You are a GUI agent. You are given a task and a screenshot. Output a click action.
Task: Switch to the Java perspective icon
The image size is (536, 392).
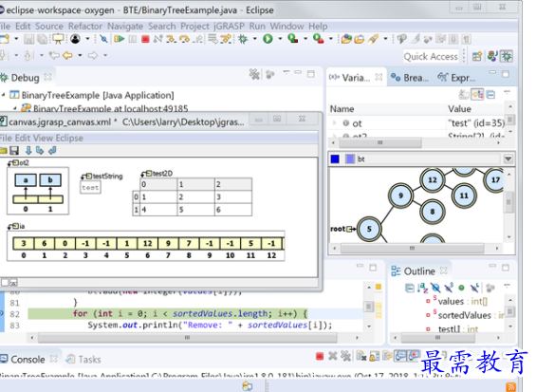point(492,56)
